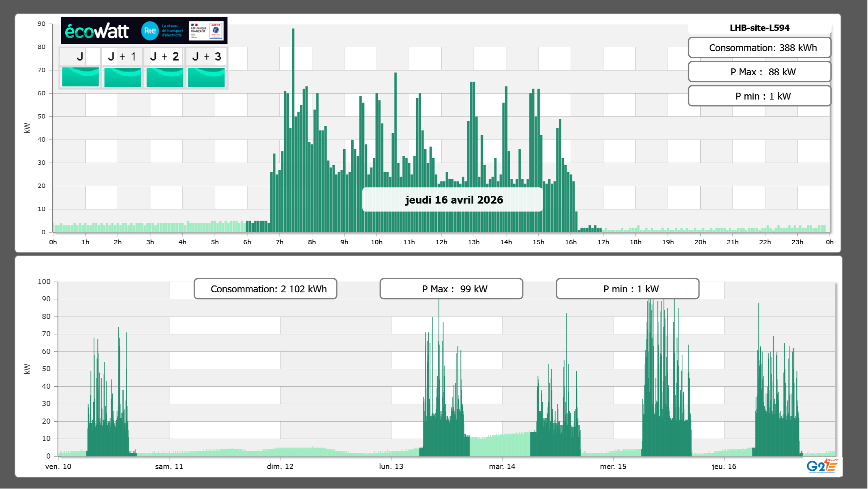868x489 pixels.
Task: Click the ADEME logo
Action: click(x=216, y=30)
